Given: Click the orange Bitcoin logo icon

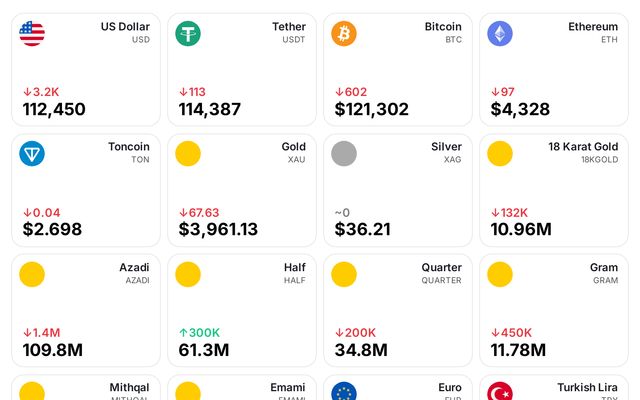Looking at the screenshot, I should coord(344,34).
